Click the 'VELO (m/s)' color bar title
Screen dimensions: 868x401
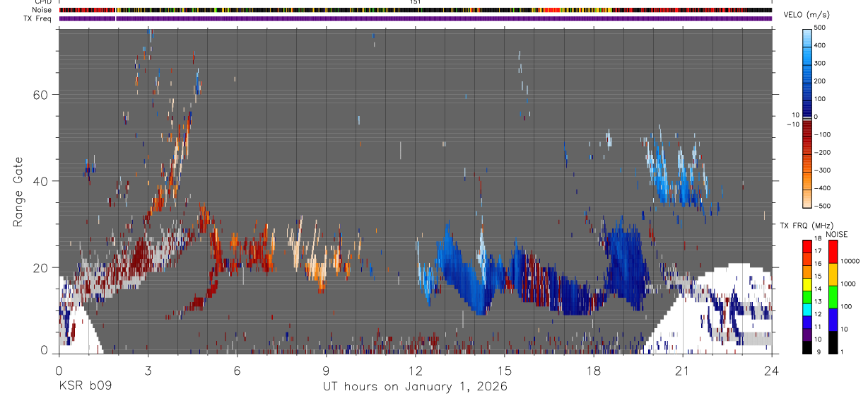pos(807,16)
